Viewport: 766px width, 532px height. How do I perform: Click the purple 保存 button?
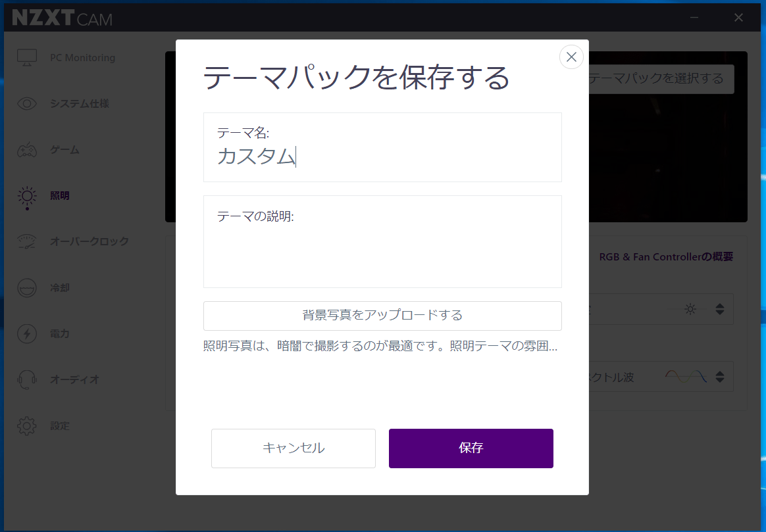tap(471, 448)
